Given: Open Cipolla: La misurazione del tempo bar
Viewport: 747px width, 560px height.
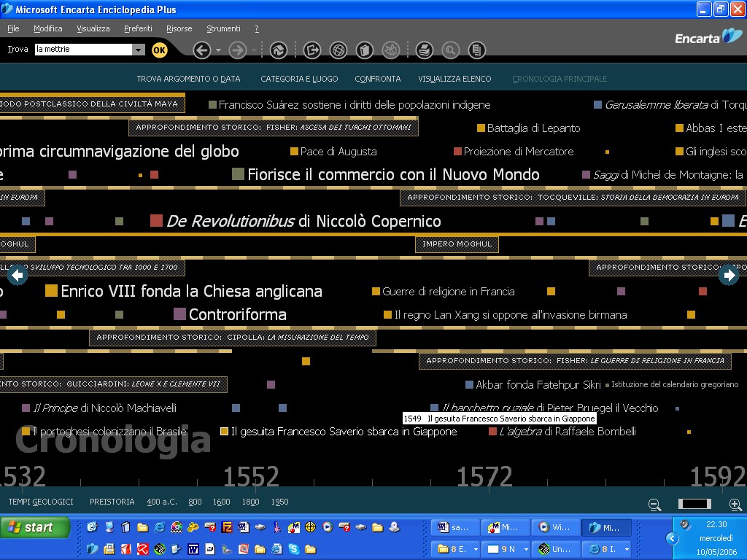Looking at the screenshot, I should point(233,338).
